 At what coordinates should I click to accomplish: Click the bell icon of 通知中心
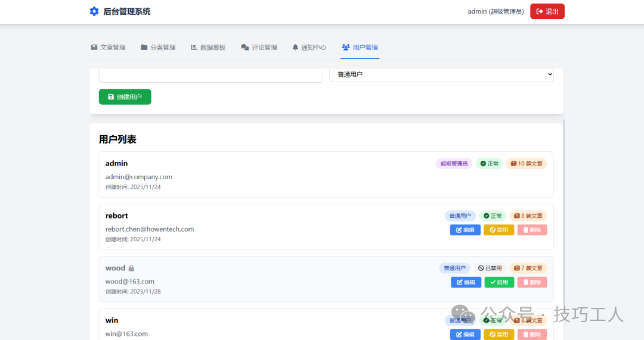tap(295, 48)
